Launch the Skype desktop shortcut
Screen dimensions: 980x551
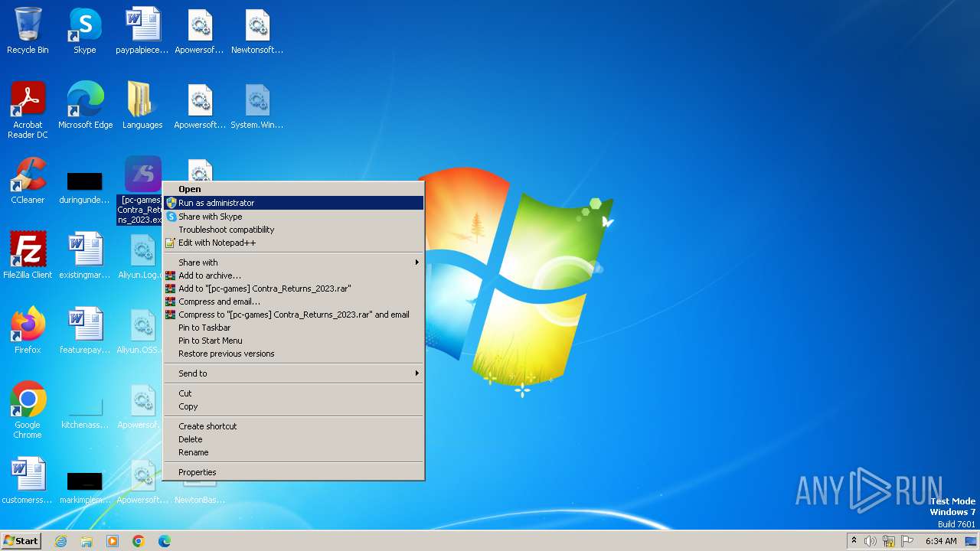click(85, 31)
